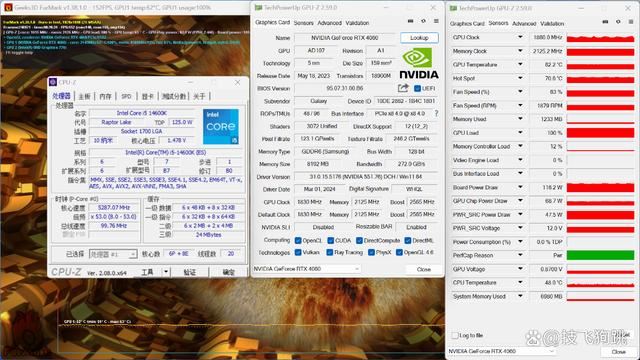Click the 验证 button in CPU-Z

point(189,272)
